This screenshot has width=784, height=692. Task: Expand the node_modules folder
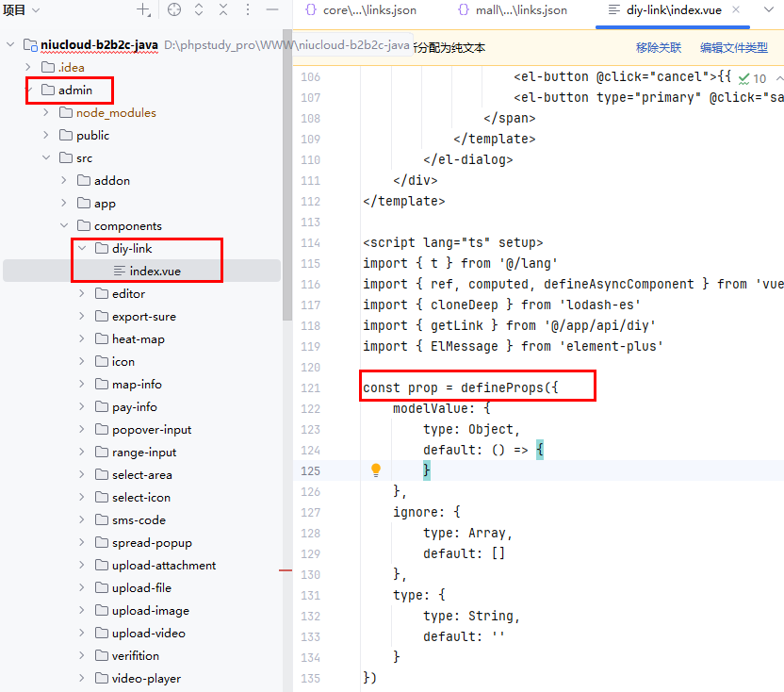pyautogui.click(x=46, y=113)
